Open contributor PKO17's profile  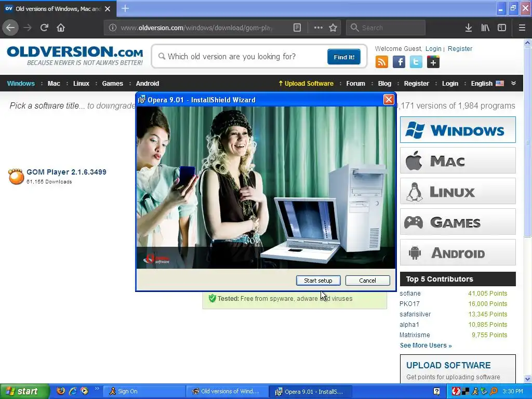409,303
